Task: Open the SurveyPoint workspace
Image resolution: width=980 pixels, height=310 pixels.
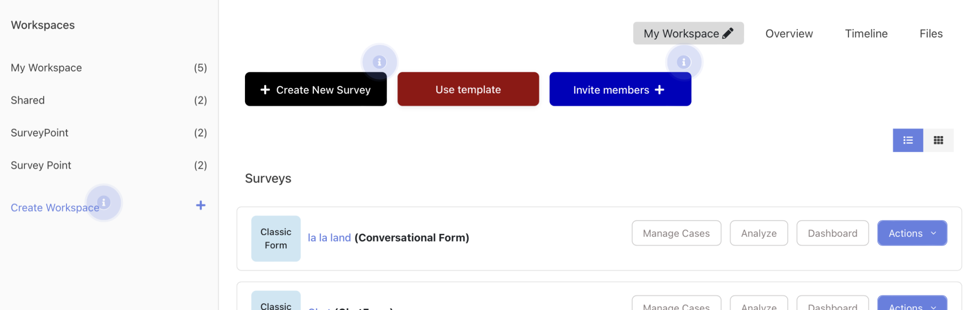Action: [x=39, y=132]
